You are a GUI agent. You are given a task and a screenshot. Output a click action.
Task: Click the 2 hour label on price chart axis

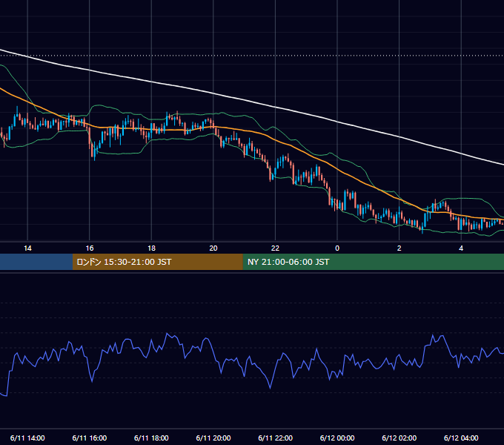399,248
